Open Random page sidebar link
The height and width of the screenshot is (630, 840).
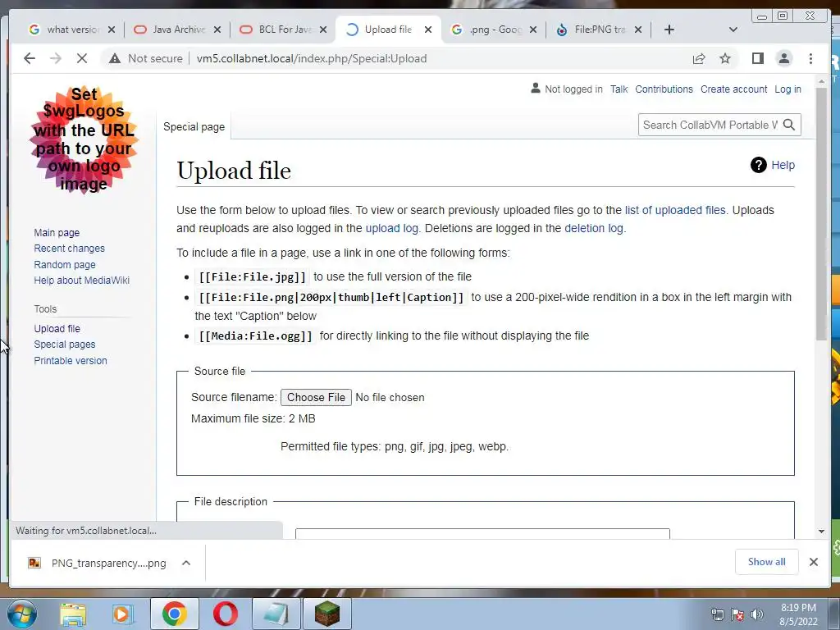[65, 265]
